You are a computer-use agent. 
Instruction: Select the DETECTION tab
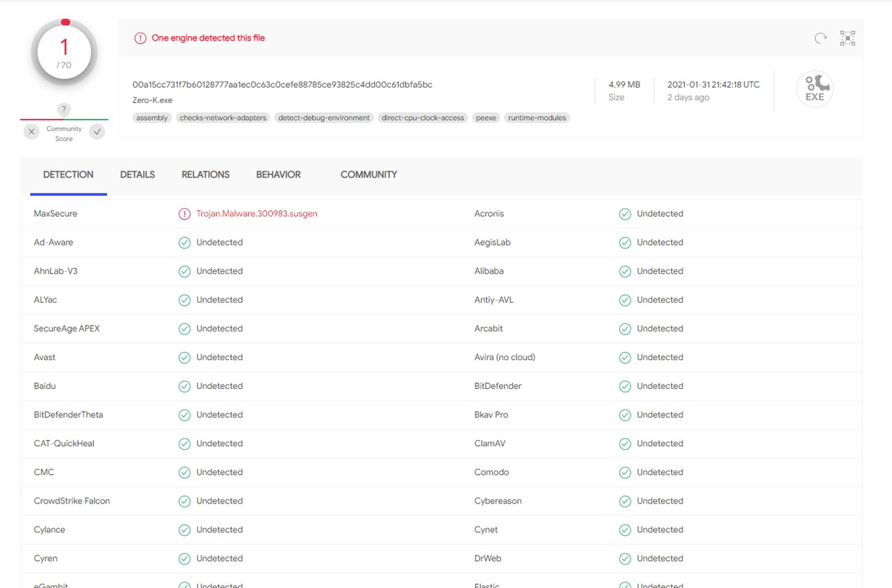pos(68,175)
